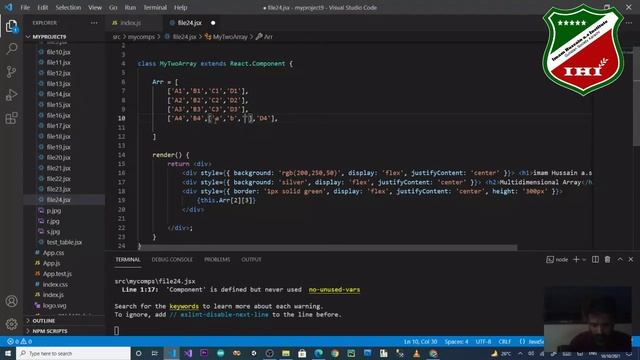Click Explorer's more actions ellipsis
640x360 pixels.
coord(94,23)
